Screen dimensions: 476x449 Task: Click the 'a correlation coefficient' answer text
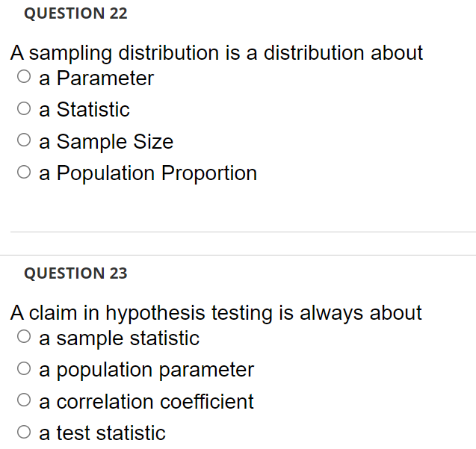click(146, 402)
